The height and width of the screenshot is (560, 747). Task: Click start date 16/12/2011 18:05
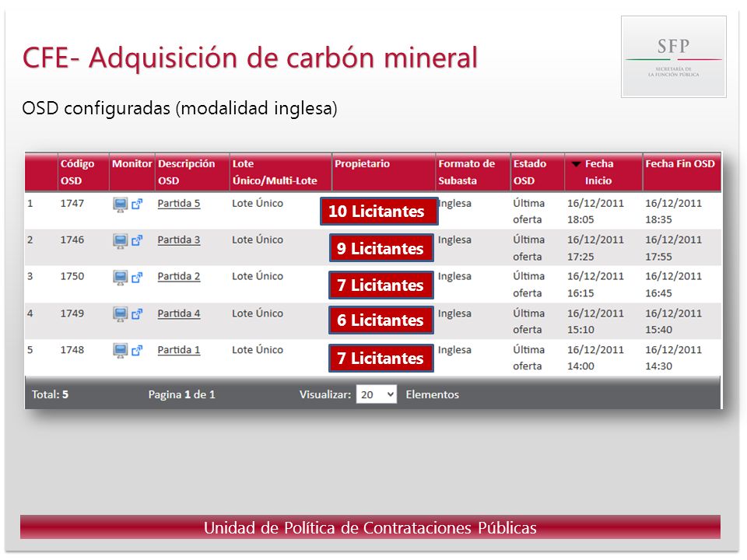[x=595, y=212]
